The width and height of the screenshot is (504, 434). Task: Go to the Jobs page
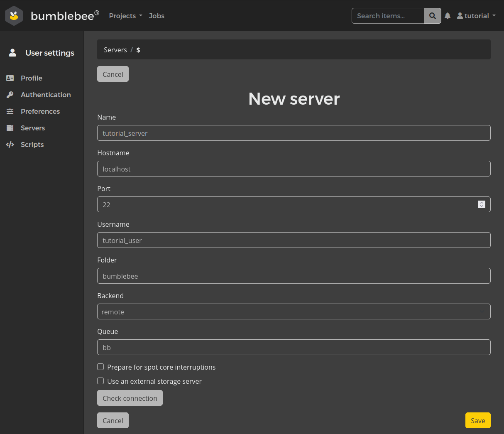[157, 16]
